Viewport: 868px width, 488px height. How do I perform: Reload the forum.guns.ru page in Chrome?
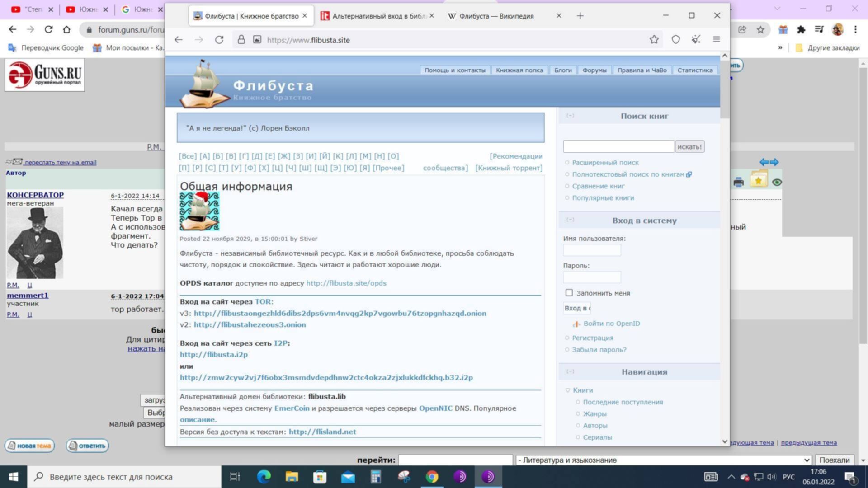coord(48,30)
